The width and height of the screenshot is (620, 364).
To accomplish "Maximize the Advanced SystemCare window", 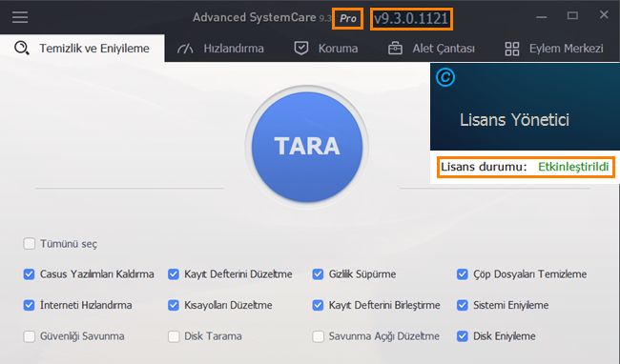I will 572,16.
